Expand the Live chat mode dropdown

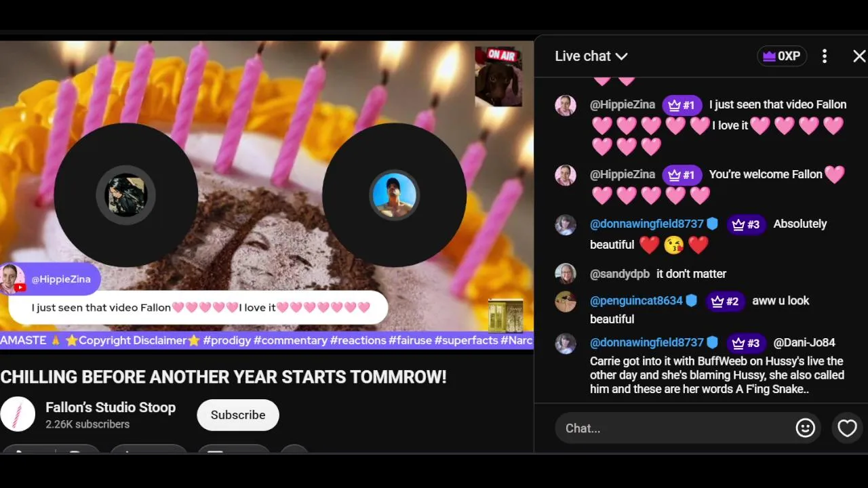pyautogui.click(x=591, y=56)
